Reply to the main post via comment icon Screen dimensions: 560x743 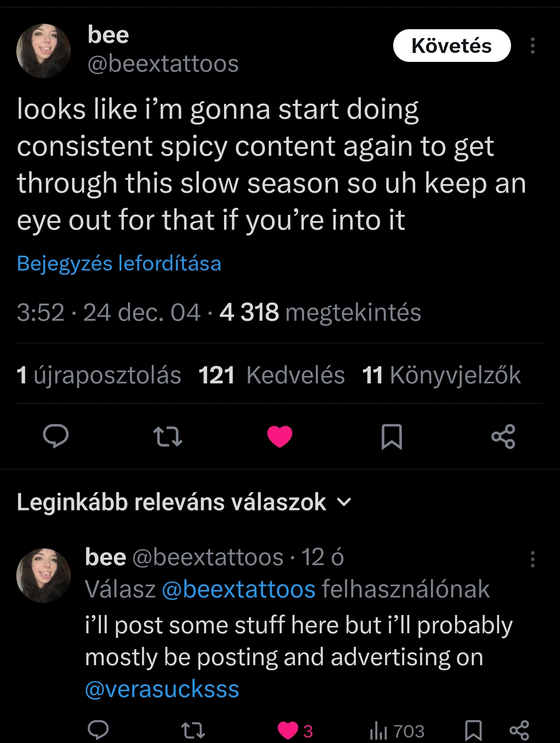coord(56,436)
